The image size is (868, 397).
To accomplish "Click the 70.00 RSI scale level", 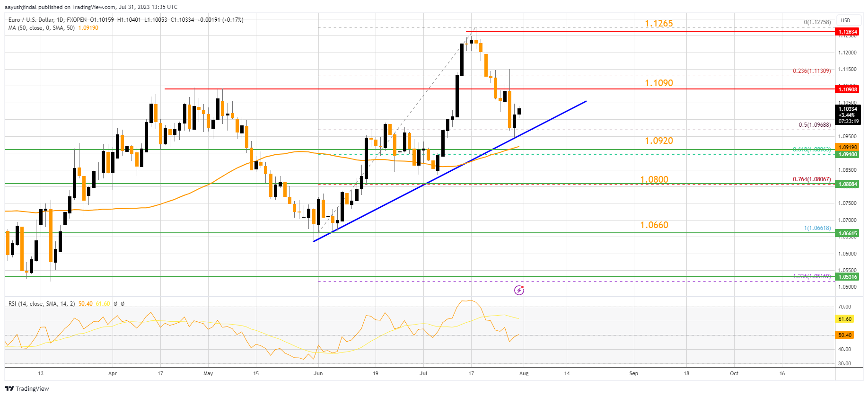I will 844,307.
